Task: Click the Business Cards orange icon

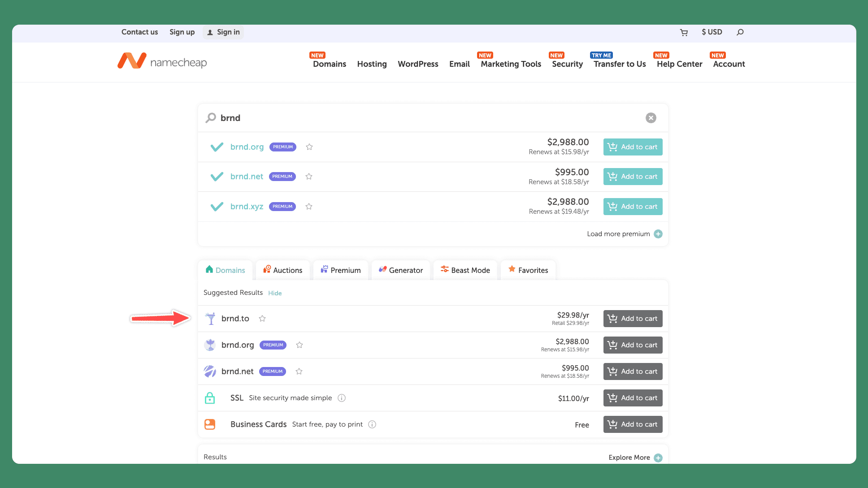Action: 210,424
